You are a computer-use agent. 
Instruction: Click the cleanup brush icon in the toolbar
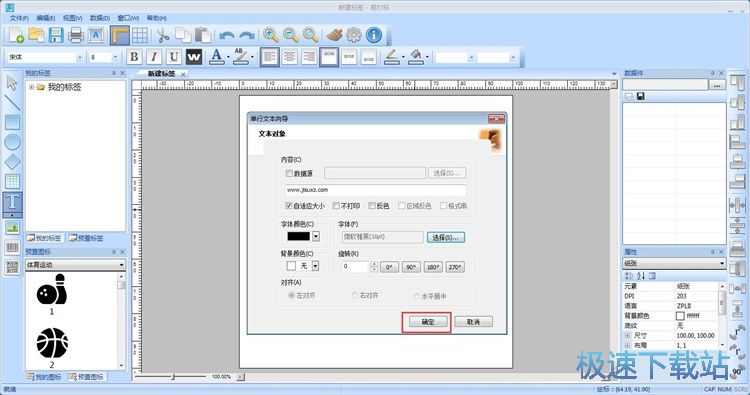click(334, 34)
